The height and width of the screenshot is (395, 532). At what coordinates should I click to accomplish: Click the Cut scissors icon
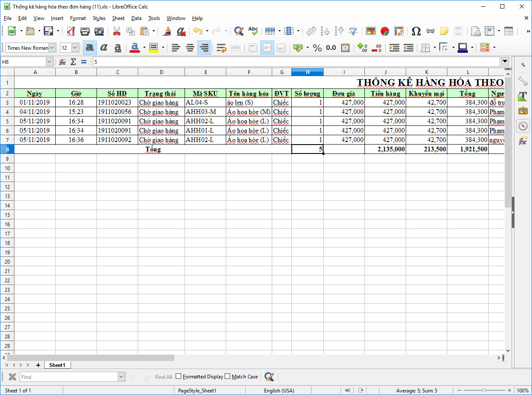[117, 31]
